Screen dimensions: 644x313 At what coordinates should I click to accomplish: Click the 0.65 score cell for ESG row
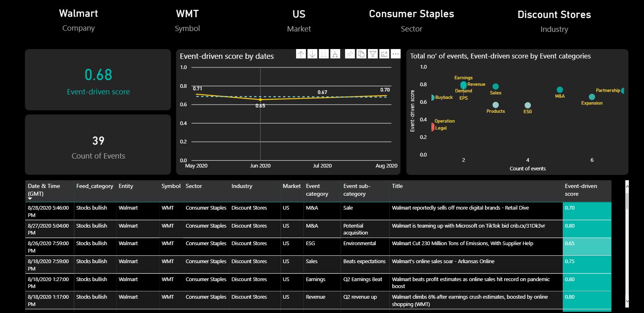pos(587,247)
